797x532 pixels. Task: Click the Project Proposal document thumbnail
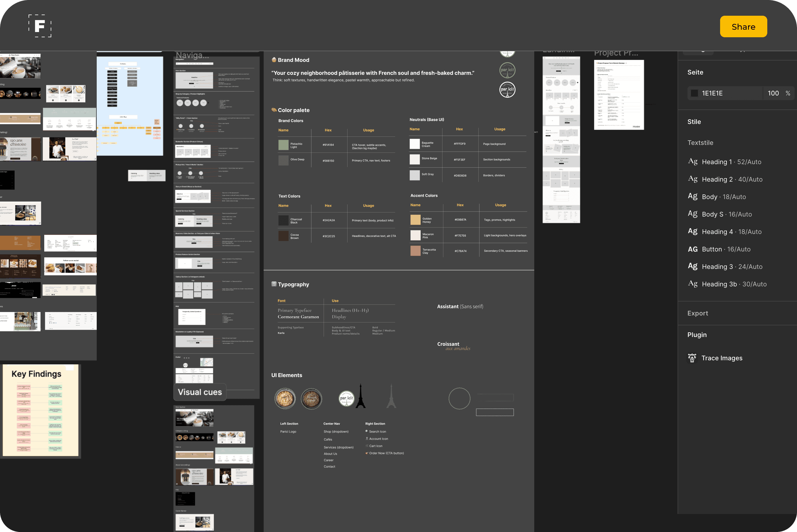click(x=618, y=95)
